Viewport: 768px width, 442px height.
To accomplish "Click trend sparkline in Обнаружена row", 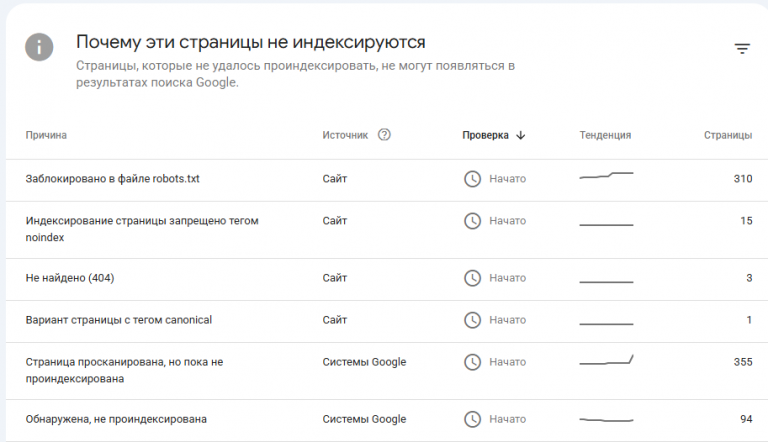I will [x=606, y=420].
